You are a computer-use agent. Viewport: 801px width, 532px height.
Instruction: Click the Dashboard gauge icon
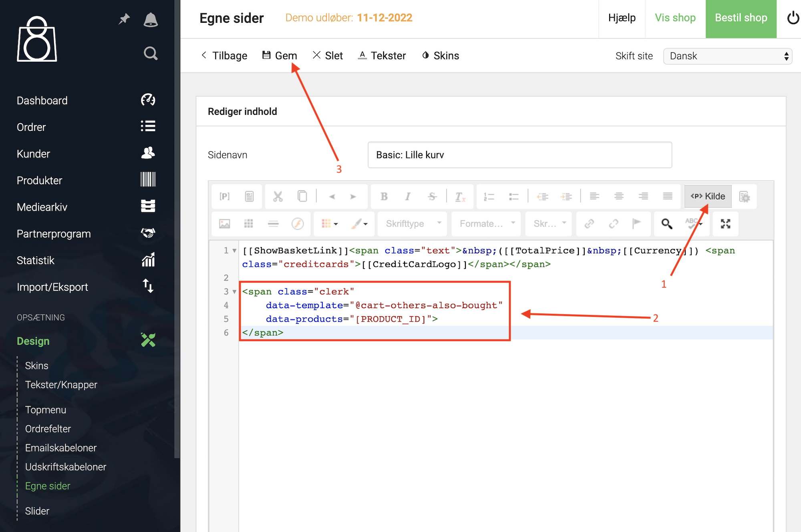point(148,100)
